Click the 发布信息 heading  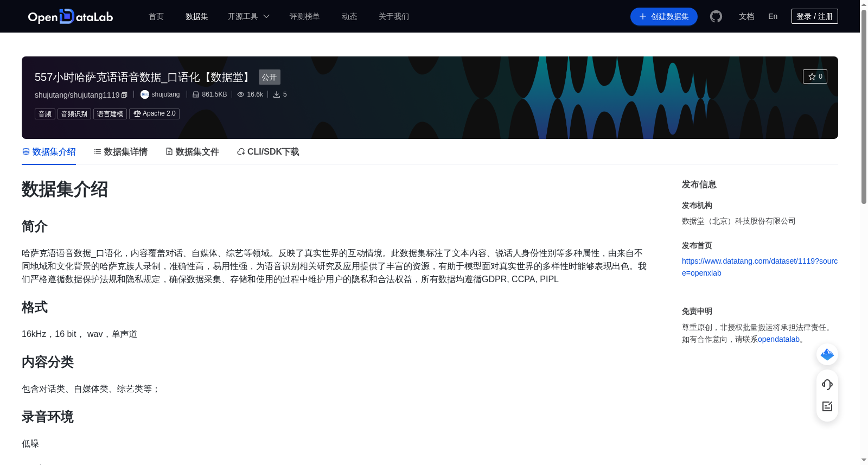point(699,184)
